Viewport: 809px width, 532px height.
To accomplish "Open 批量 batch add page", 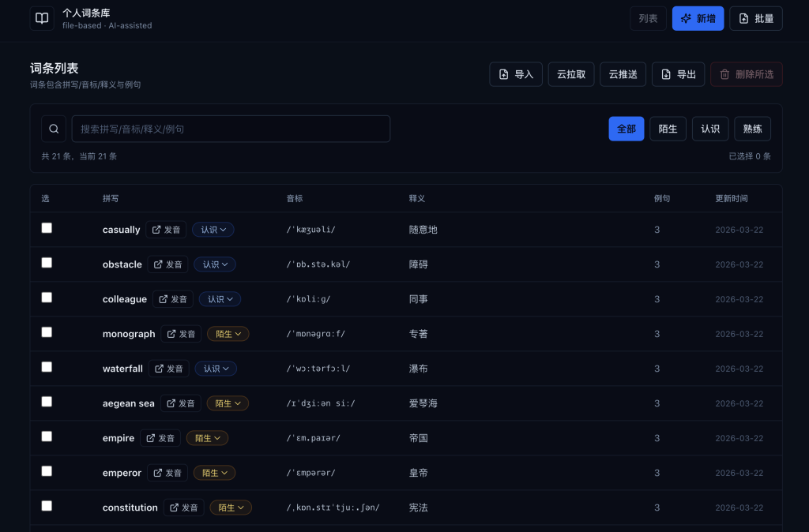I will 755,18.
